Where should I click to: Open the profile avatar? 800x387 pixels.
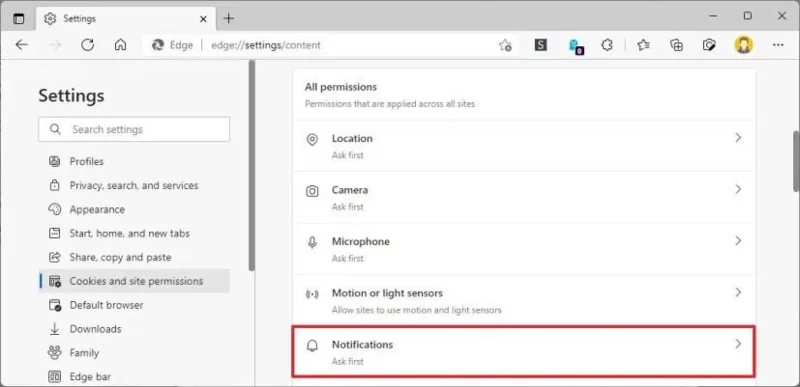tap(744, 45)
